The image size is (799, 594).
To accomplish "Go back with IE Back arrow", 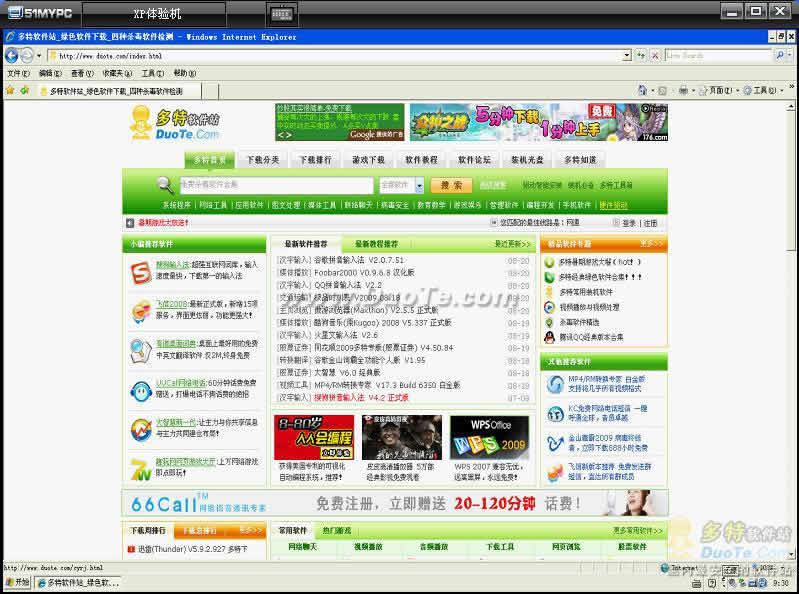I will 11,55.
